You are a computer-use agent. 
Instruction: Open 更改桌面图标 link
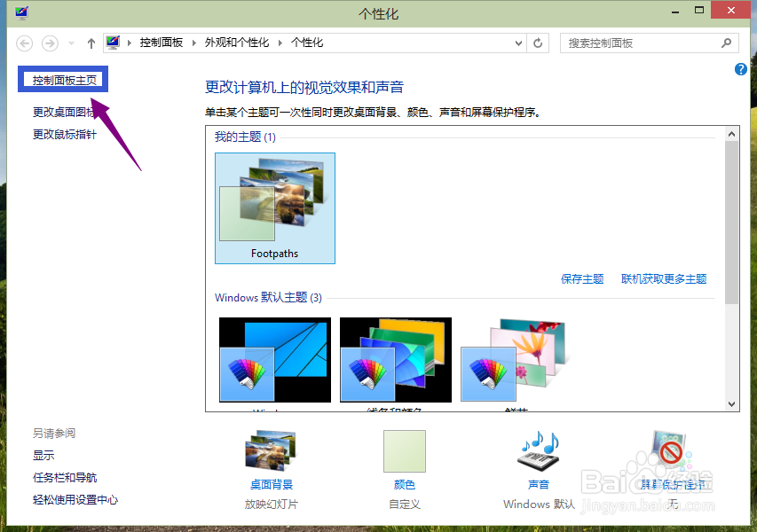[x=64, y=112]
